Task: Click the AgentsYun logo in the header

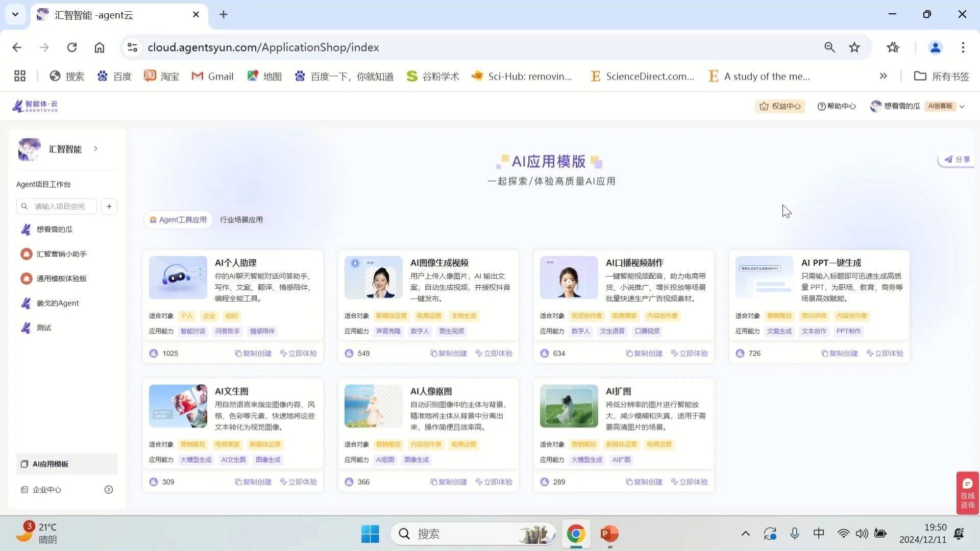Action: [x=35, y=106]
